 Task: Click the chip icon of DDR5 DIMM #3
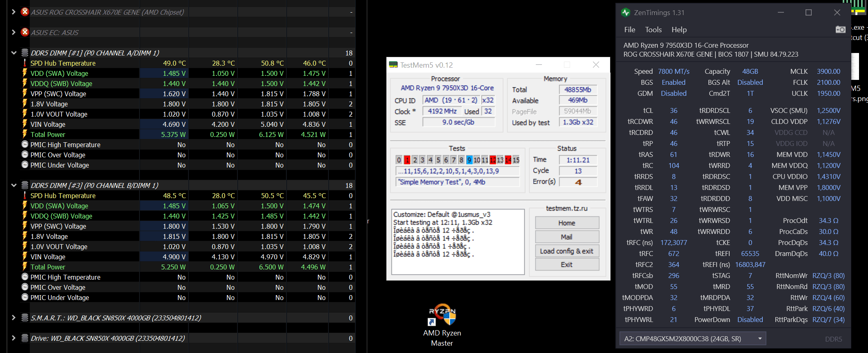coord(24,185)
